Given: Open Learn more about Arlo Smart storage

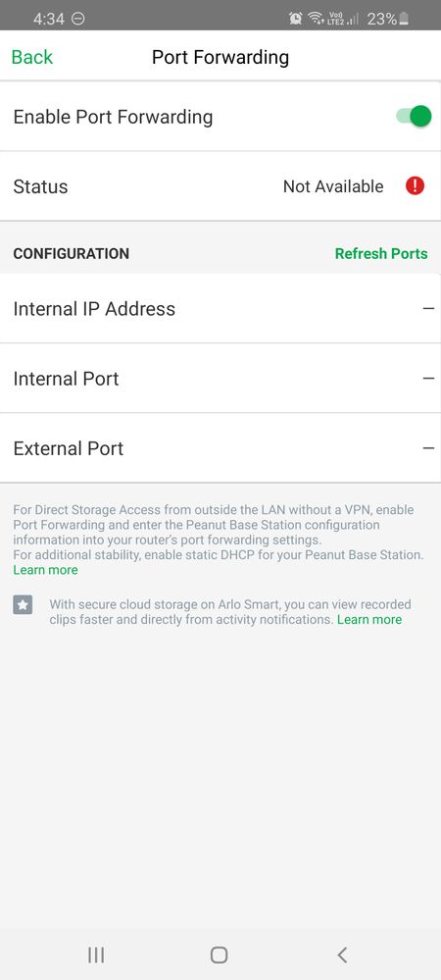Looking at the screenshot, I should [369, 619].
